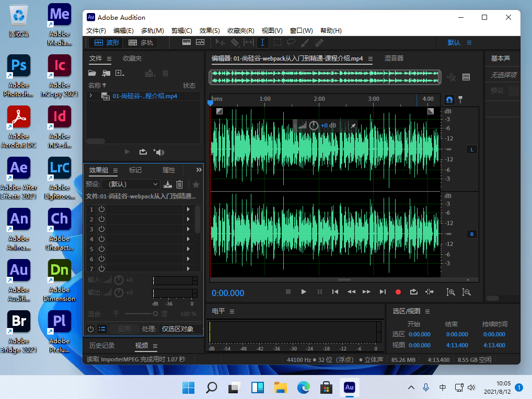Delete effects preset trash icon

point(179,184)
